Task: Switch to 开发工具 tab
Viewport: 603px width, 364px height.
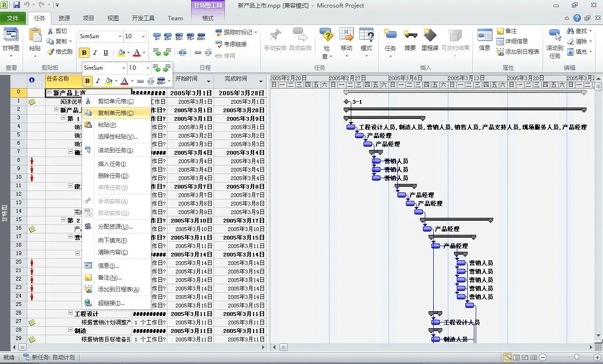Action: click(x=143, y=18)
